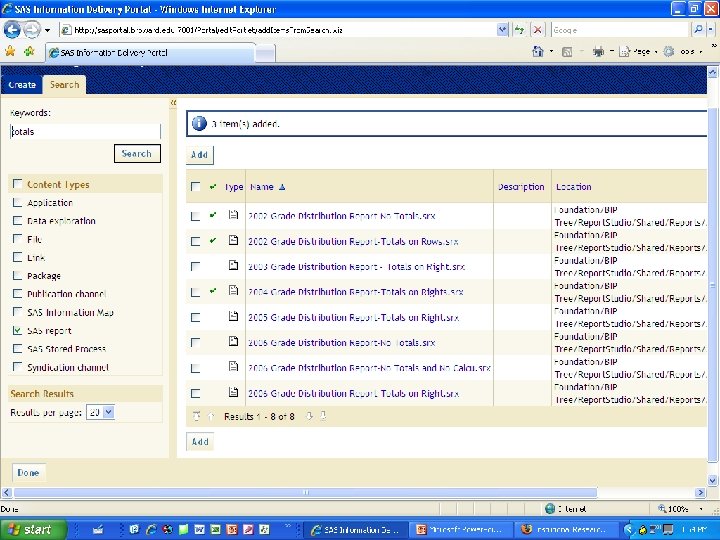Click the ascending sort arrow next to Name
The image size is (720, 540).
coord(282,187)
